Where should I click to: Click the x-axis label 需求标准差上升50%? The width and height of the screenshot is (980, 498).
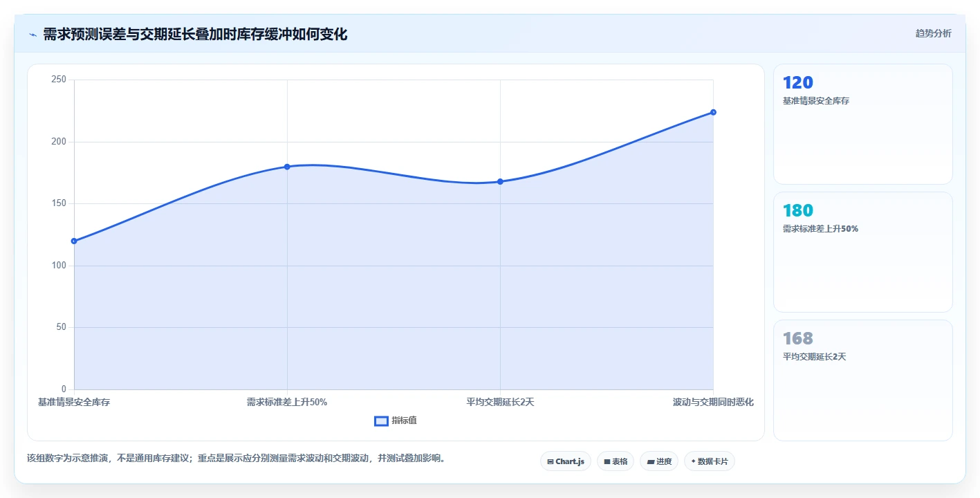287,403
